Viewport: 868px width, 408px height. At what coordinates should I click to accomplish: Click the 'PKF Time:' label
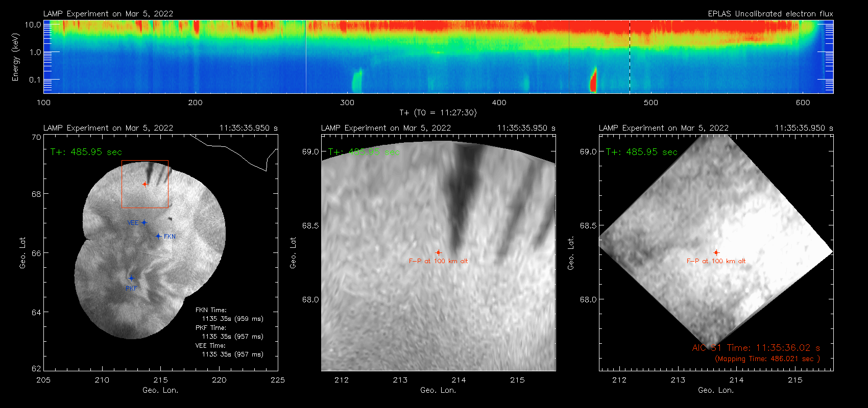[x=211, y=328]
